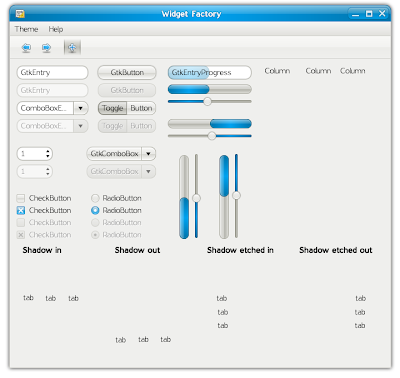400x378 pixels.
Task: Click the first Column header
Action: point(277,71)
